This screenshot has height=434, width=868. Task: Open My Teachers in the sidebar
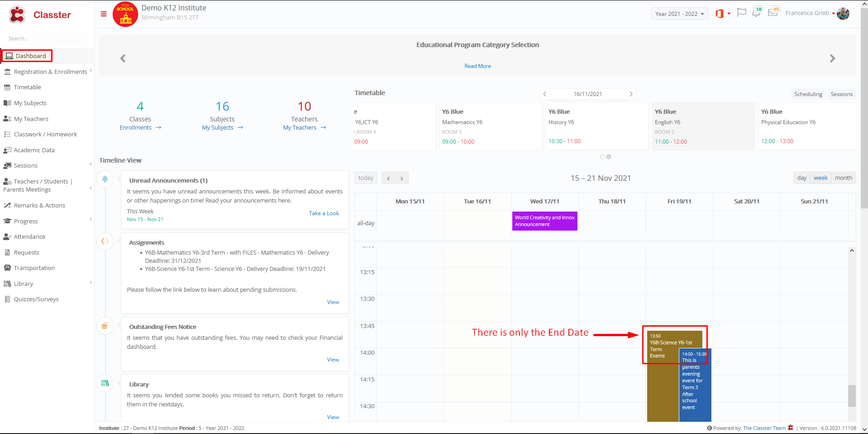(31, 119)
